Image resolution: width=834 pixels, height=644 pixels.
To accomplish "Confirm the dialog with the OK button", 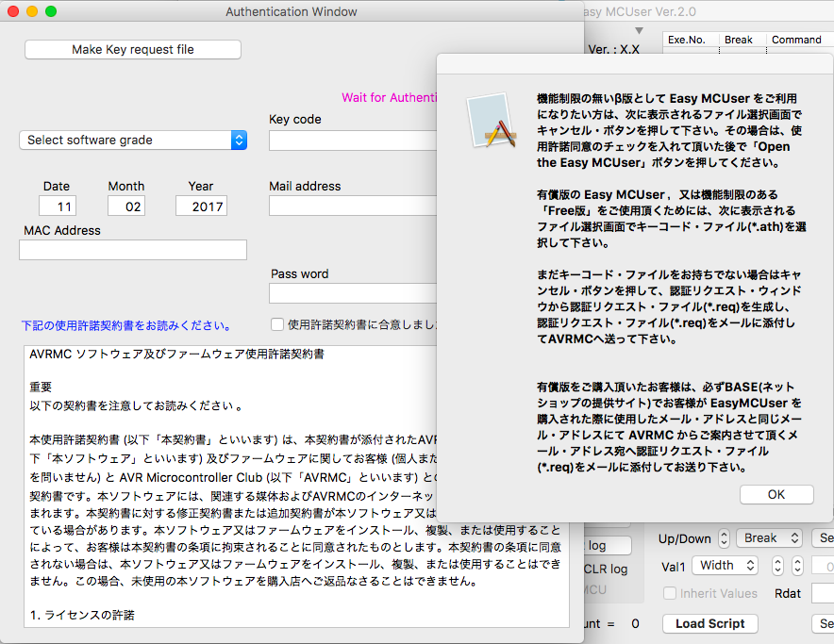I will [x=776, y=495].
